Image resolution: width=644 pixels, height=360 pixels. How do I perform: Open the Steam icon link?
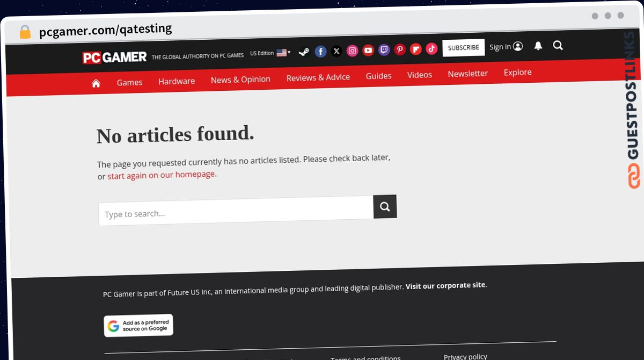pyautogui.click(x=304, y=52)
